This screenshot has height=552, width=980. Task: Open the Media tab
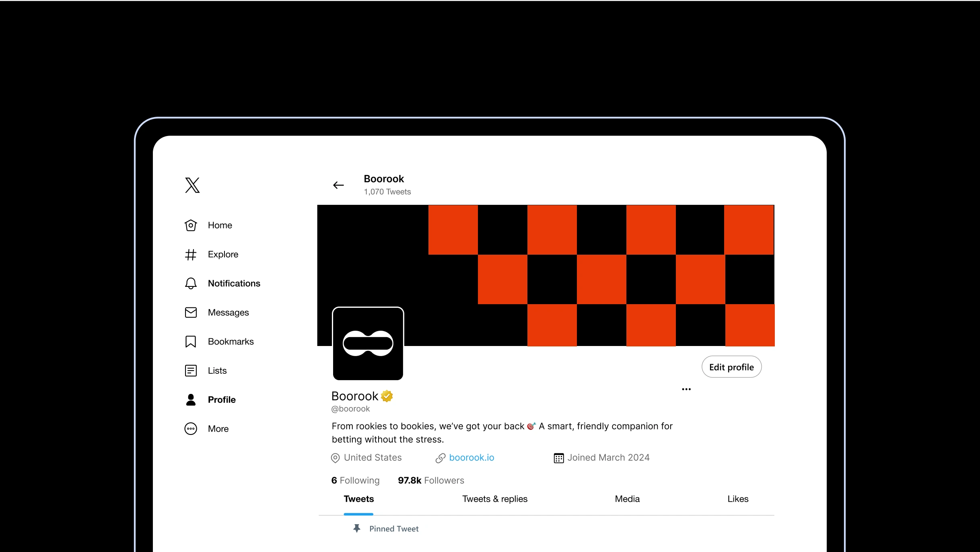point(627,499)
